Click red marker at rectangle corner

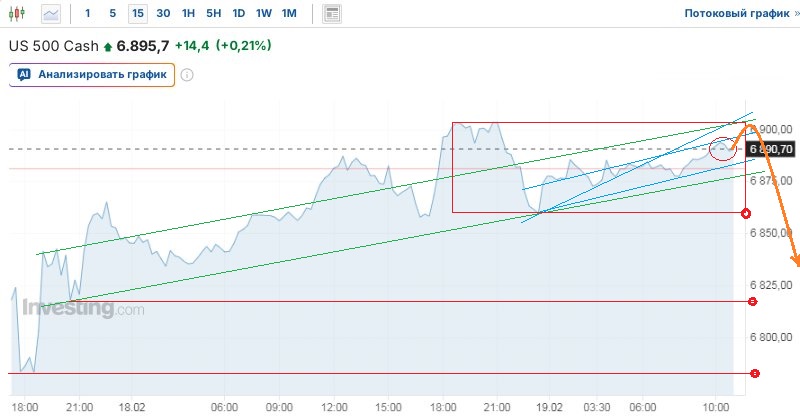(746, 213)
